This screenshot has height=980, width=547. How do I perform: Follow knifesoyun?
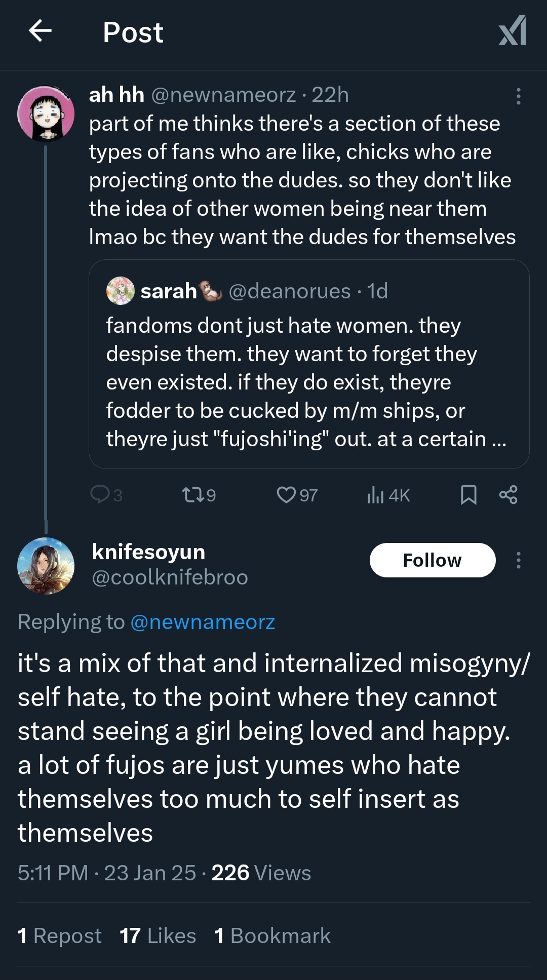432,560
